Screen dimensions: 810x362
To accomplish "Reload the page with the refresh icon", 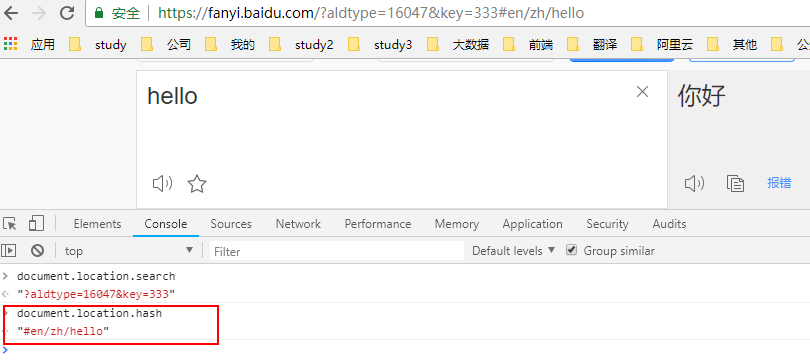I will tap(67, 13).
